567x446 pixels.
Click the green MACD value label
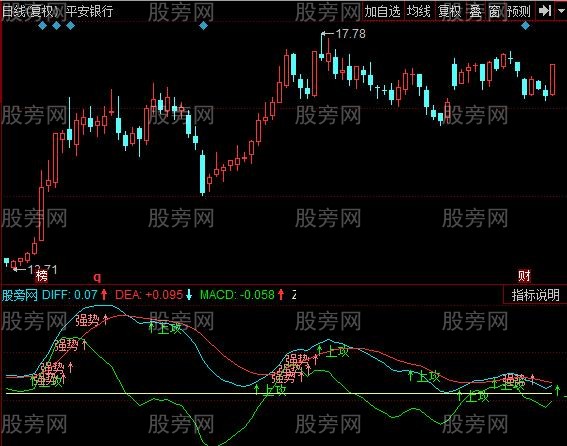[x=237, y=295]
